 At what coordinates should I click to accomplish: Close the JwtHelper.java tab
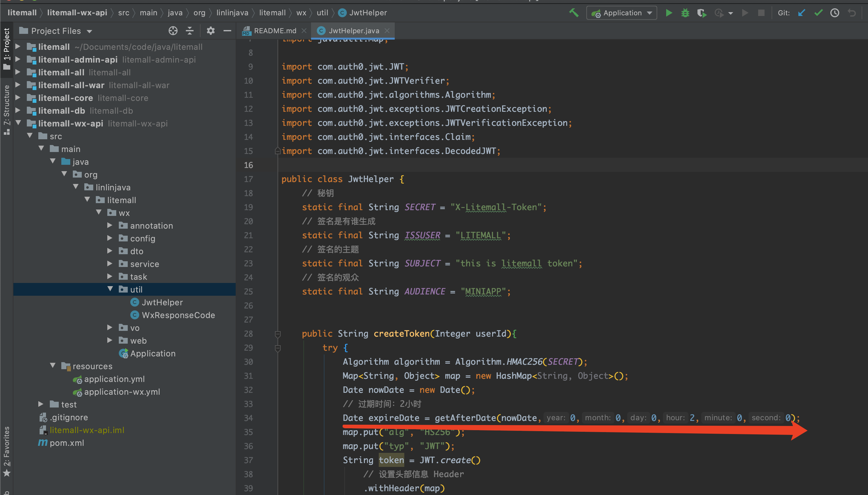point(387,31)
